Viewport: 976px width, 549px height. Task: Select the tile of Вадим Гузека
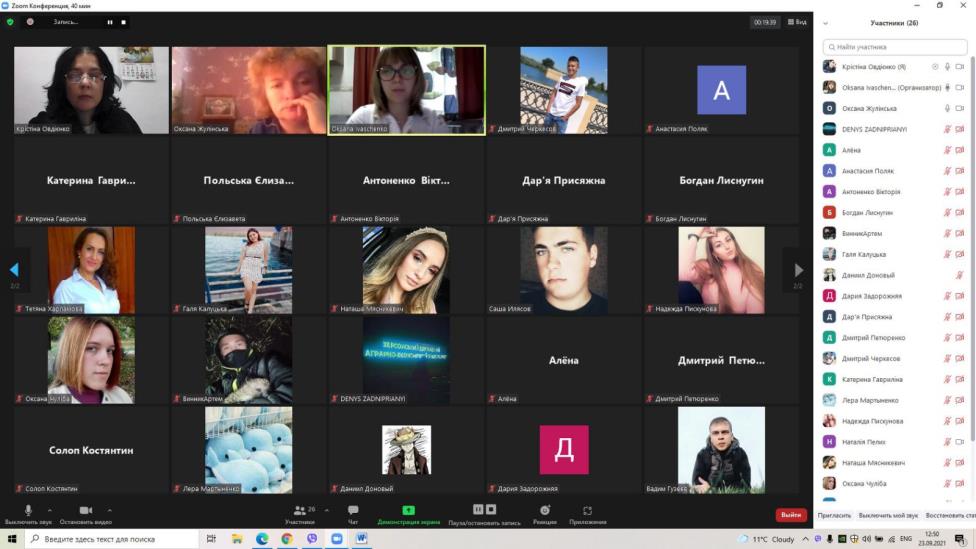(x=721, y=450)
